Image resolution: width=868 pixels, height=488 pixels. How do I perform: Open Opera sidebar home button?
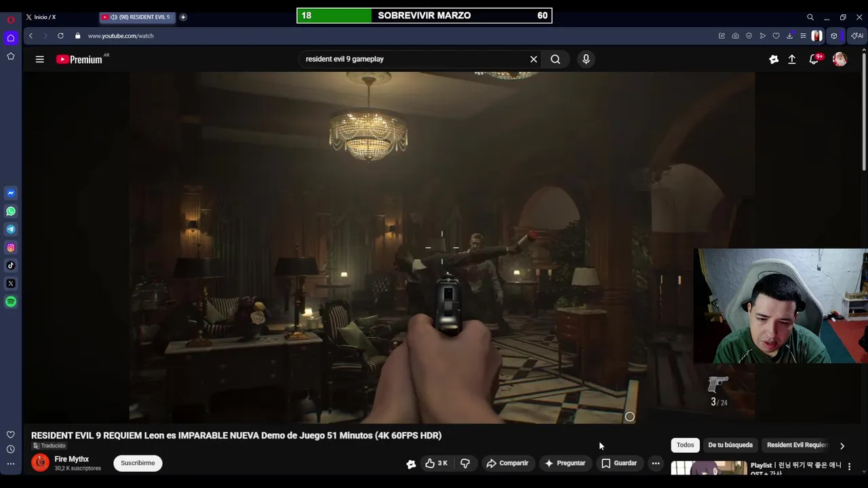(x=11, y=38)
